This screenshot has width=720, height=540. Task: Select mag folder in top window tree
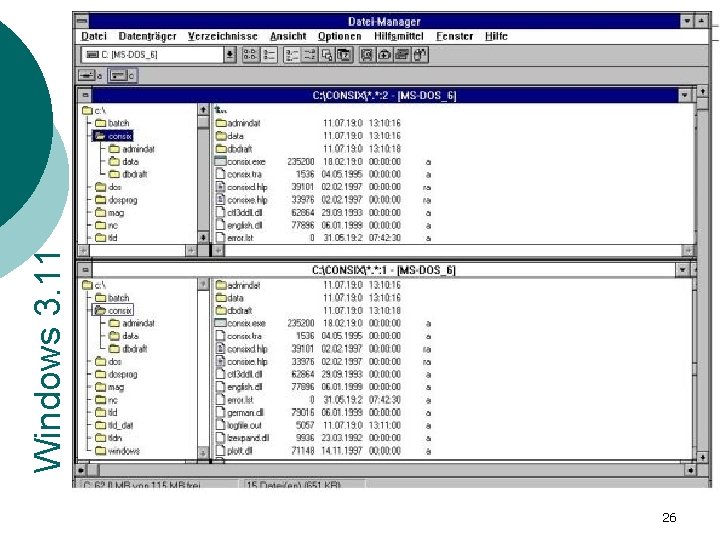110,213
